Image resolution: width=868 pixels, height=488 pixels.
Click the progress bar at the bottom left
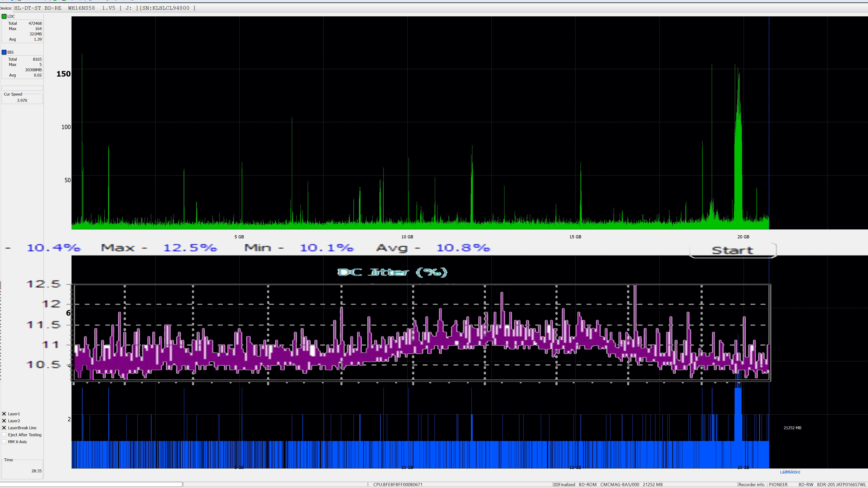pyautogui.click(x=91, y=484)
